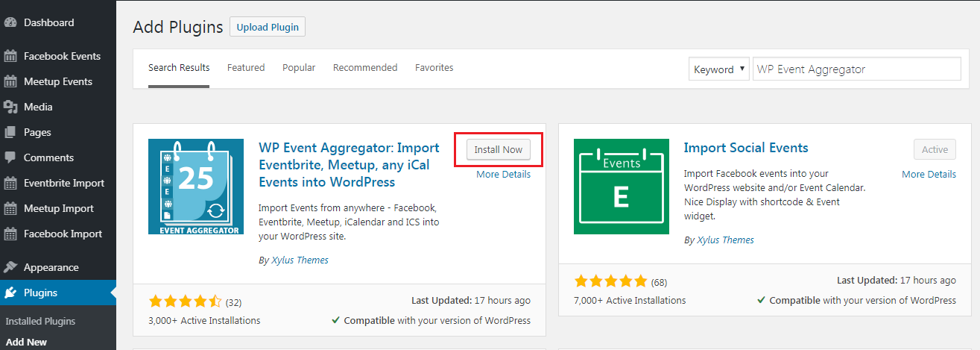Click the Add Plugins page heading

click(178, 28)
